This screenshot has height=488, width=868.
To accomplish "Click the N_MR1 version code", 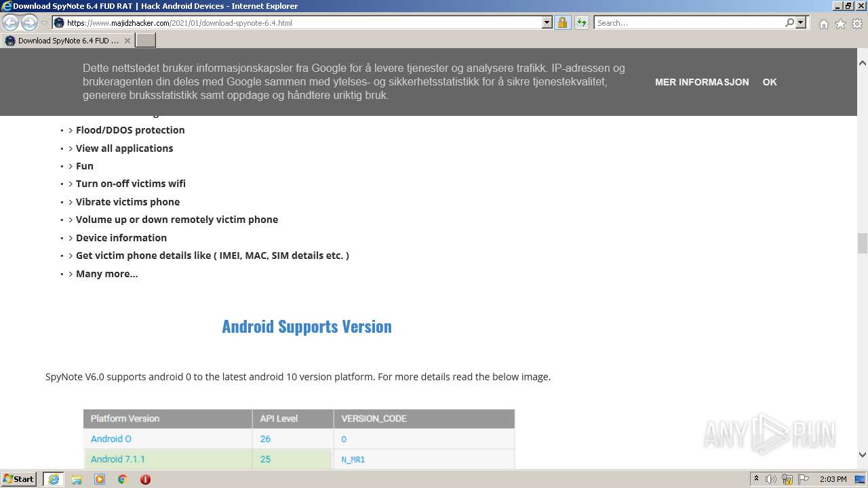I will [x=353, y=460].
